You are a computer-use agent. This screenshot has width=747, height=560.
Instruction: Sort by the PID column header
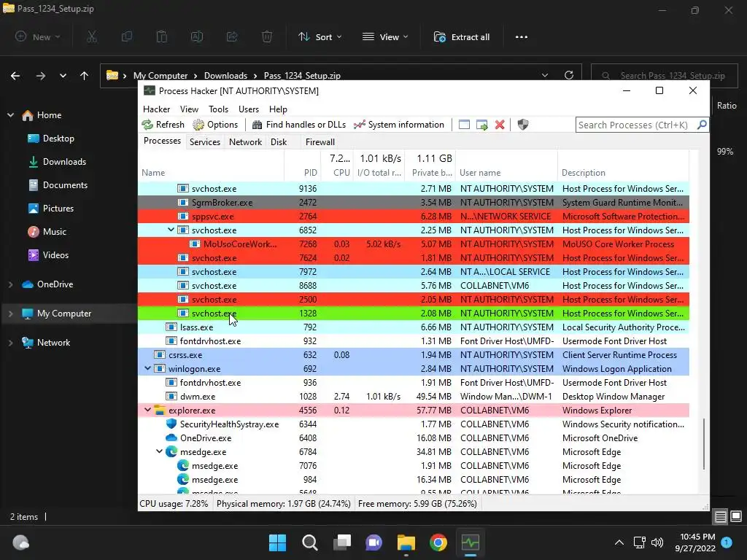[303, 173]
